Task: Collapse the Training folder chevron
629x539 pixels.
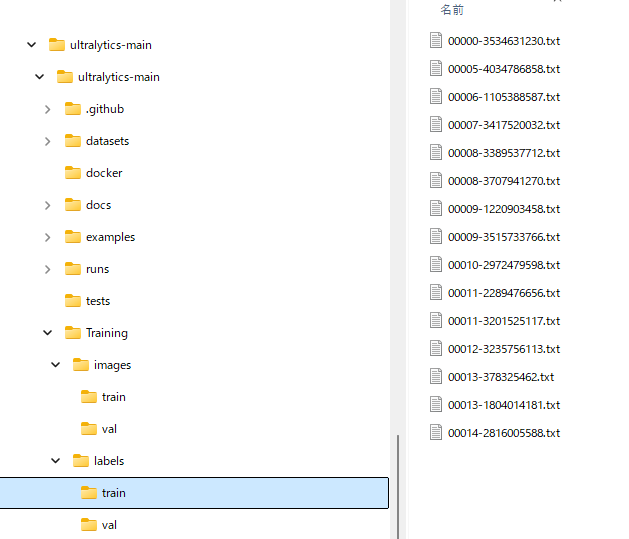Action: click(48, 333)
